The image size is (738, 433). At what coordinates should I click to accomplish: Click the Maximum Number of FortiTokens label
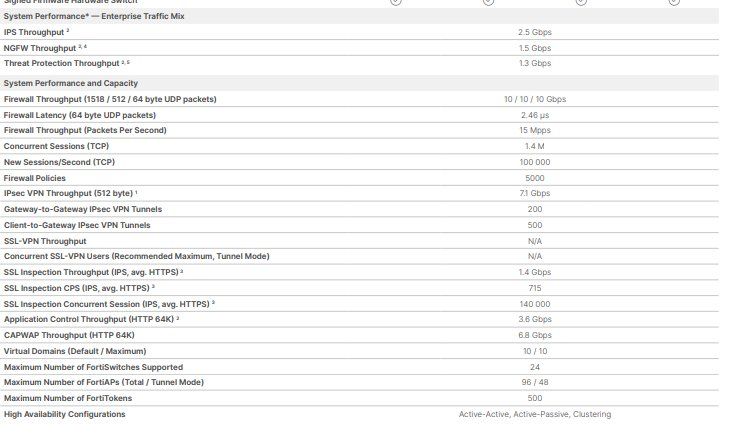(68, 398)
